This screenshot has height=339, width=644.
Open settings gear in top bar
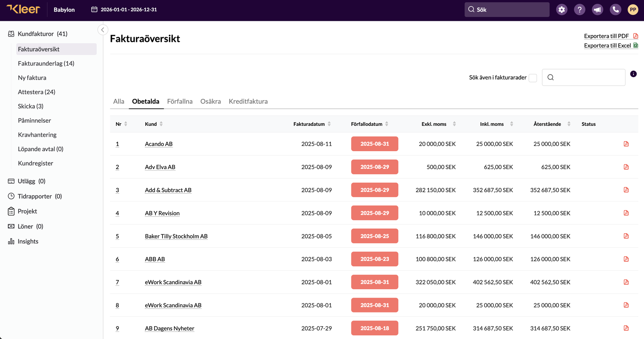point(561,10)
